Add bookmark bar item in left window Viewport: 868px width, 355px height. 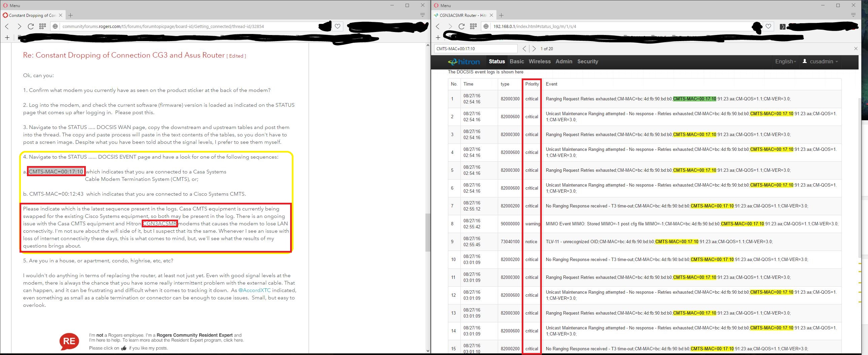click(x=7, y=37)
